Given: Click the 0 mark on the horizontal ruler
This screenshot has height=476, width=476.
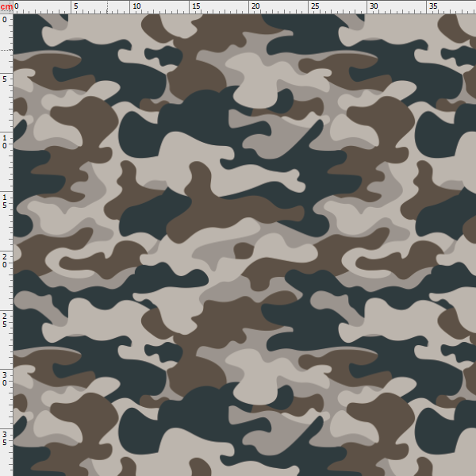Looking at the screenshot, I should (17, 6).
